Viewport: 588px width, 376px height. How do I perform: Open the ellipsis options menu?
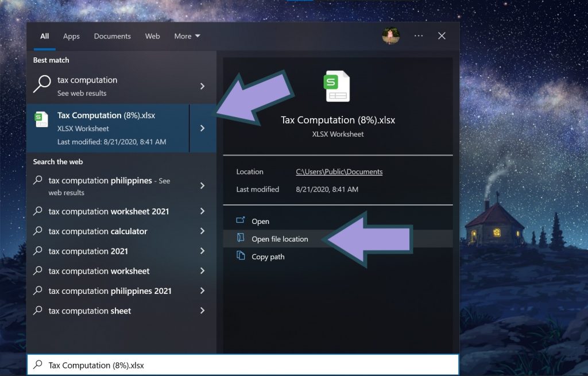(419, 36)
